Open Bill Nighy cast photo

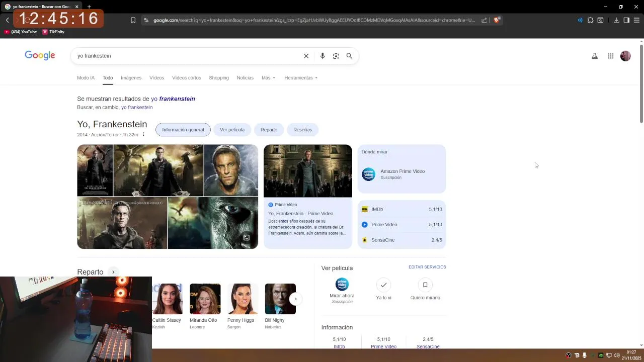pos(280,299)
